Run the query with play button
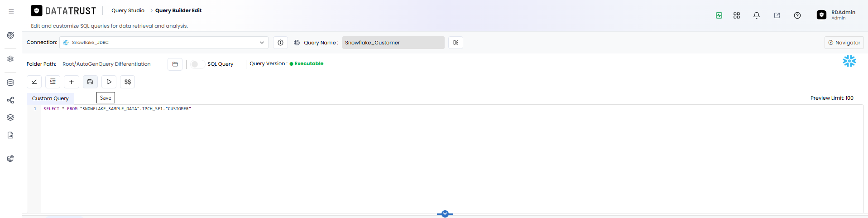Viewport: 868px width, 218px height. [109, 82]
